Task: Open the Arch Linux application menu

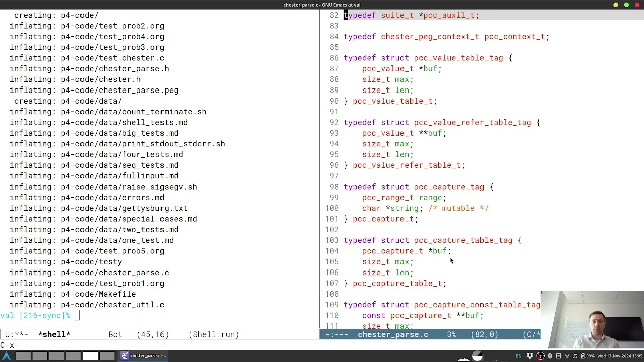Action: [7, 356]
